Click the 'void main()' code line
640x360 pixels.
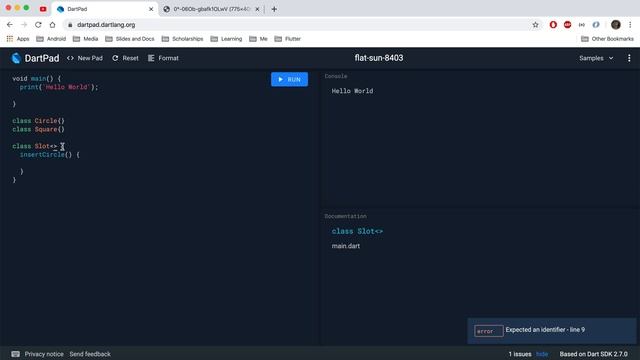pos(37,78)
